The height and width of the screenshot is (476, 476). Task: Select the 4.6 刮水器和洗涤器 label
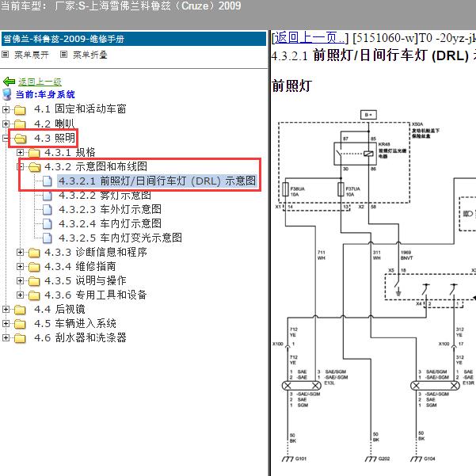click(80, 338)
